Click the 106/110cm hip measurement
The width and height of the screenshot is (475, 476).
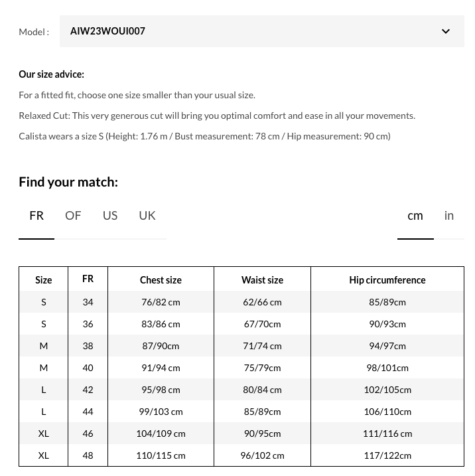tap(387, 412)
